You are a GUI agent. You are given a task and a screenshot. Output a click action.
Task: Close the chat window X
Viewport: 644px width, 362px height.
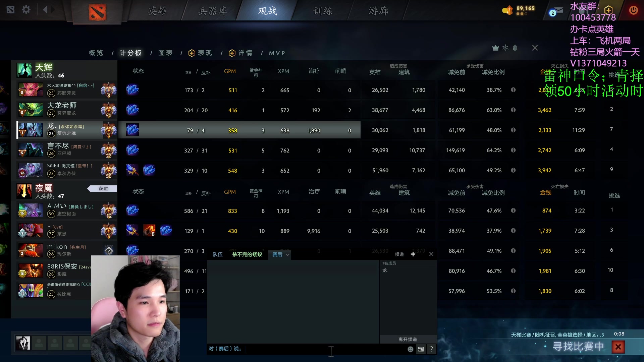tap(431, 254)
